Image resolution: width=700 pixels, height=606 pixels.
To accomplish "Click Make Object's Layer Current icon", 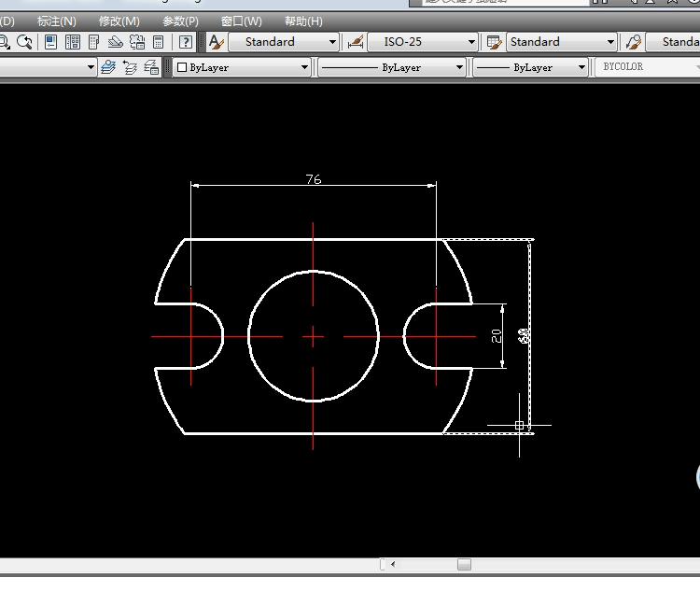I will click(x=108, y=67).
